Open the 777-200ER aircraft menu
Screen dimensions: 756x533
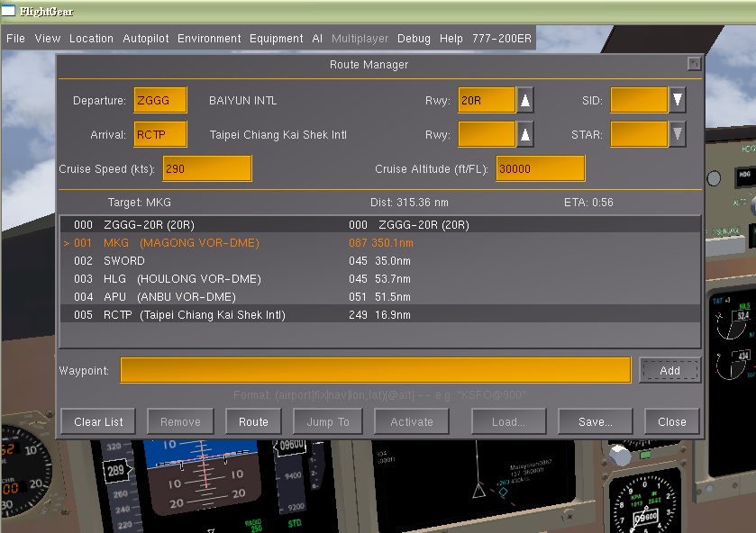click(x=501, y=39)
